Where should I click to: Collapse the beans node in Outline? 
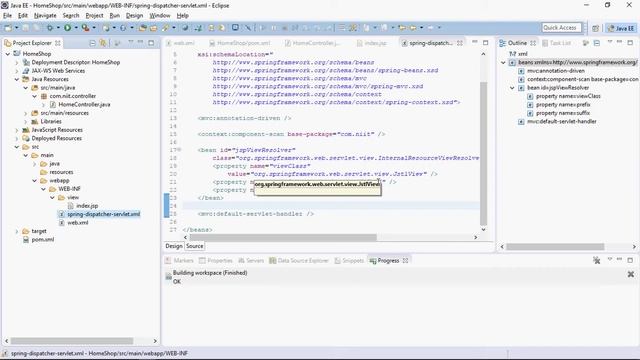pyautogui.click(x=503, y=62)
